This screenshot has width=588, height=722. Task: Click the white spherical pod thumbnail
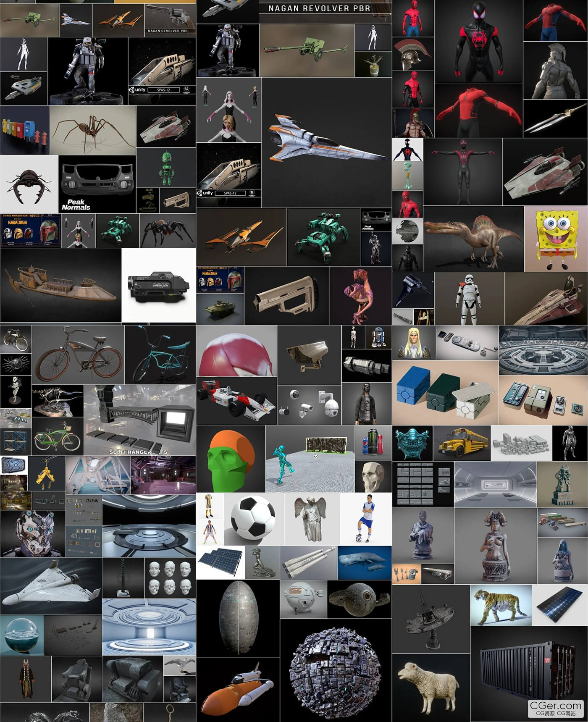[x=303, y=599]
